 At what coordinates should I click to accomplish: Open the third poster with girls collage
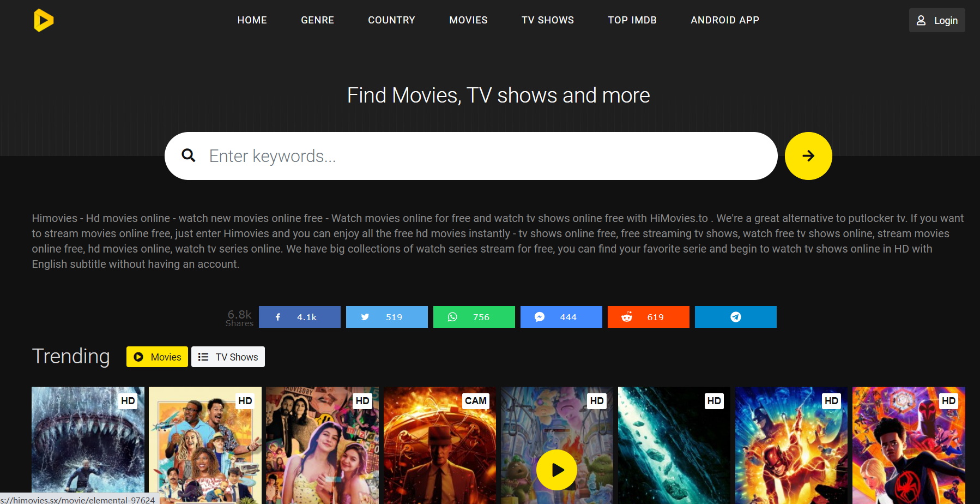(322, 445)
